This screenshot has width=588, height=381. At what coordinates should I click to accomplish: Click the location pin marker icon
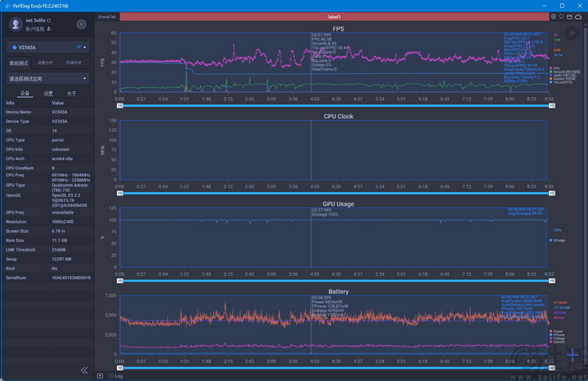(554, 16)
